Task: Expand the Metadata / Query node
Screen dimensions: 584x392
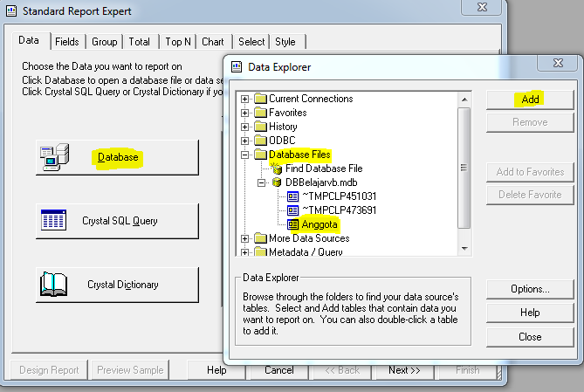Action: (x=244, y=252)
